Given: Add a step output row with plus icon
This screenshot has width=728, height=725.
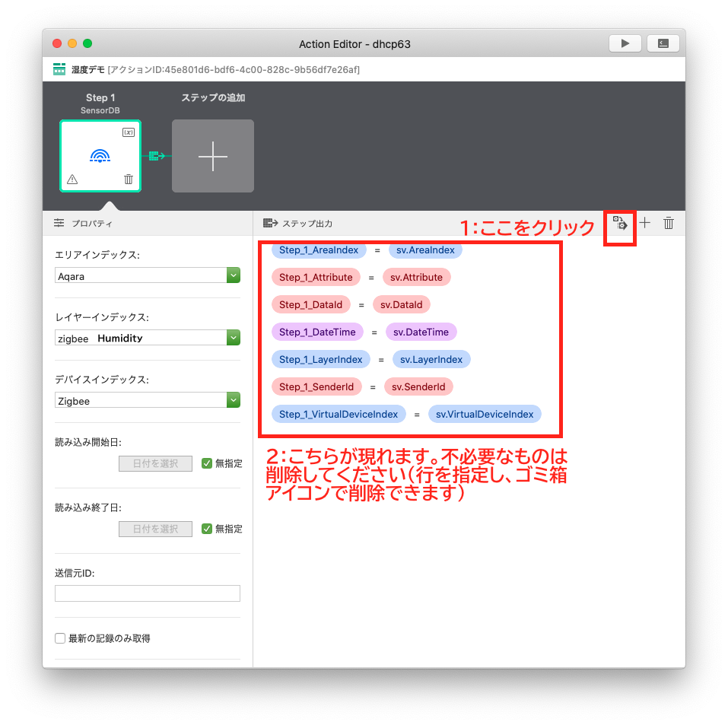Looking at the screenshot, I should pyautogui.click(x=644, y=223).
